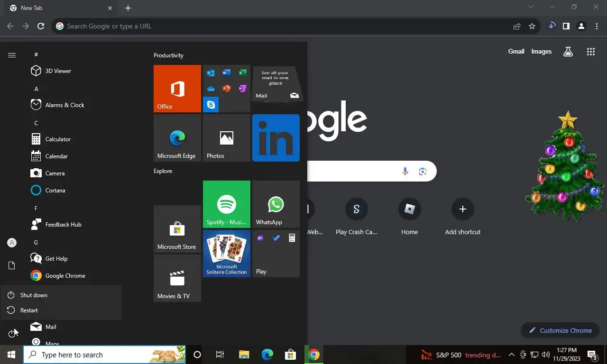Click the letter G section header
The height and width of the screenshot is (364, 607).
36,242
